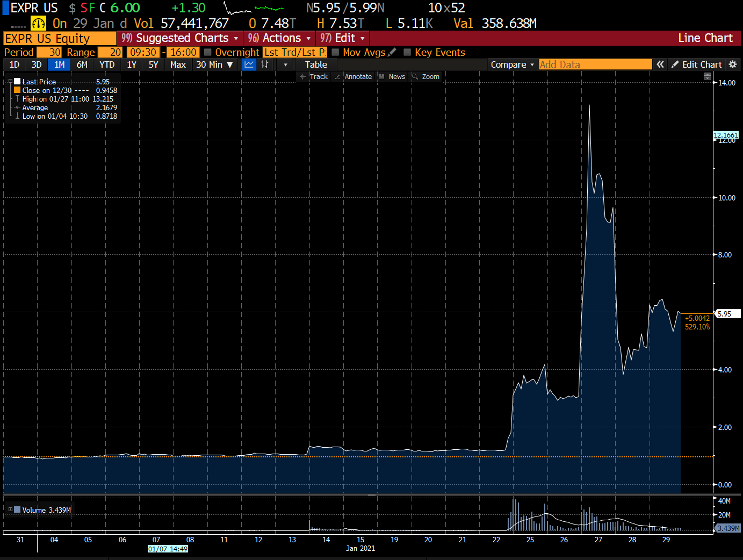
Task: Select the 6M time range tab
Action: pyautogui.click(x=82, y=64)
